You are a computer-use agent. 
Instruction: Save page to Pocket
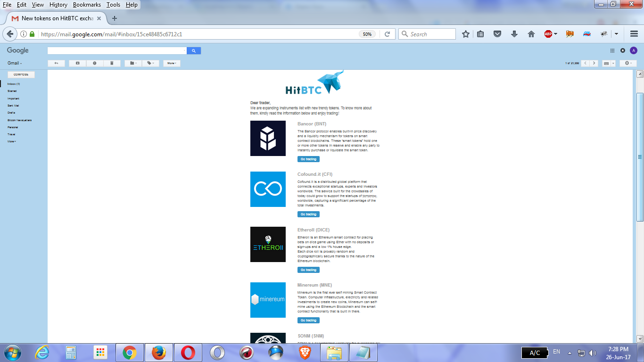pos(497,34)
